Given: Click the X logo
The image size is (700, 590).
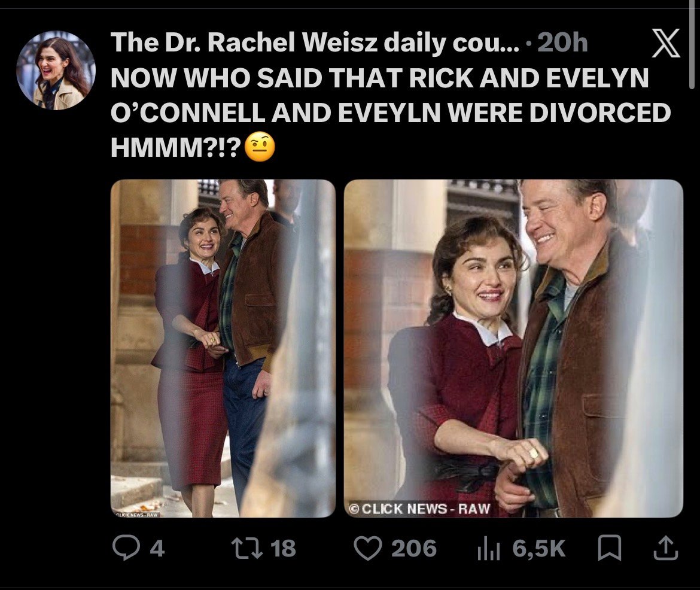Looking at the screenshot, I should click(x=666, y=43).
